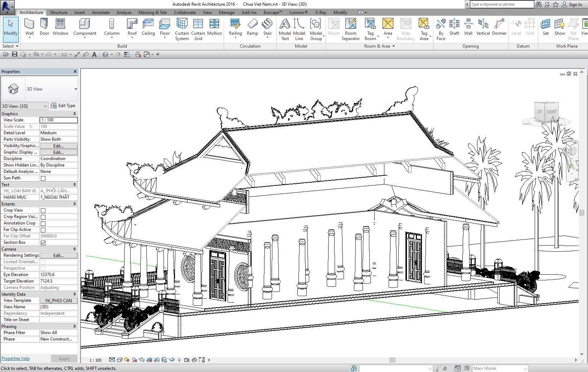Screen dimensions: 588x372
Task: Click Edit Type button
Action: [63, 106]
